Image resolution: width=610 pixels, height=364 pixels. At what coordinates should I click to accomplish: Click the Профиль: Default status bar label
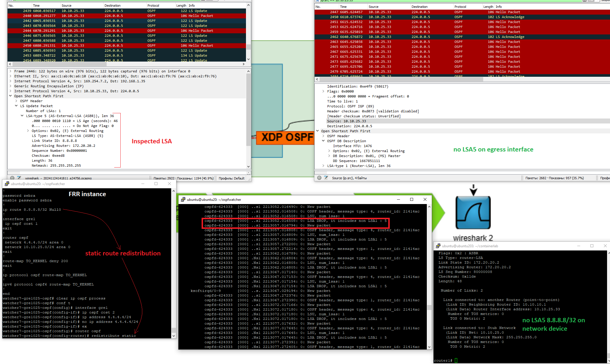tap(231, 178)
